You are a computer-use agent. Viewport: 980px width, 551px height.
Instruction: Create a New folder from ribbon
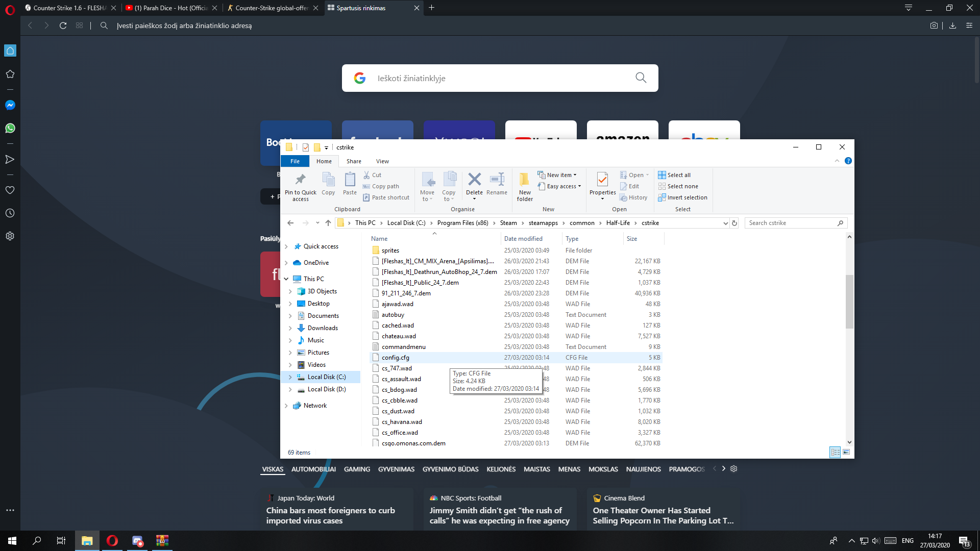525,187
